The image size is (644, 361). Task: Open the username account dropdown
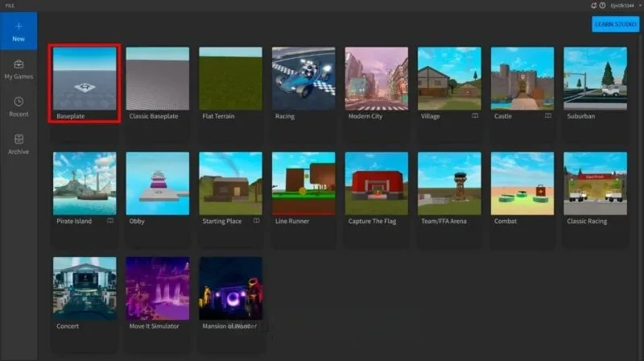tap(626, 6)
